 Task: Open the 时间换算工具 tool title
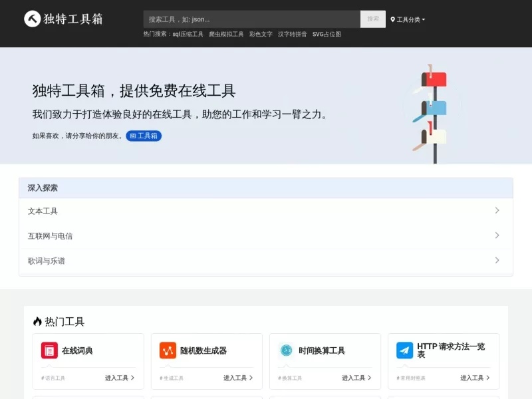click(322, 350)
